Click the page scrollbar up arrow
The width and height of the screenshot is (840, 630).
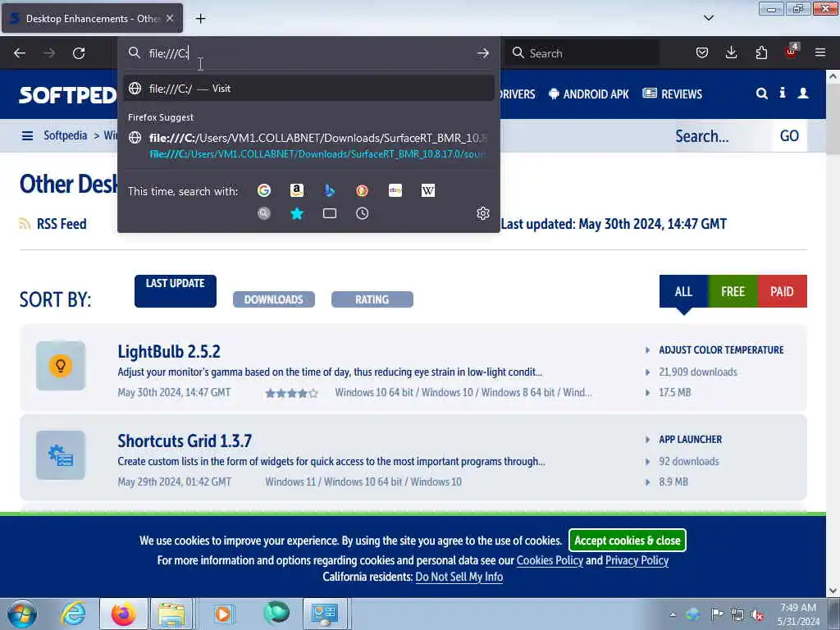[x=833, y=76]
